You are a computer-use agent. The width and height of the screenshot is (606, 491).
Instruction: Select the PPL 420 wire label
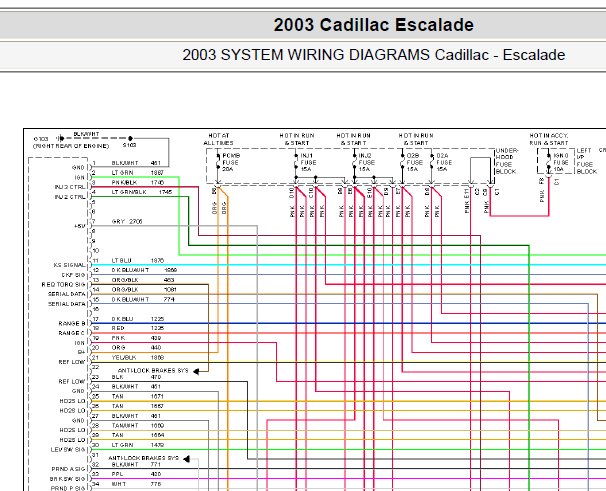pyautogui.click(x=136, y=474)
